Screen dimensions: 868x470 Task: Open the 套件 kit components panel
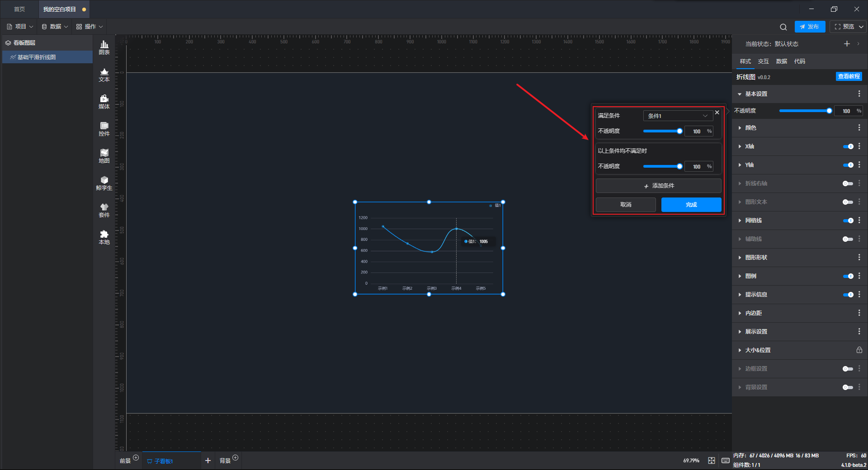[x=104, y=211]
